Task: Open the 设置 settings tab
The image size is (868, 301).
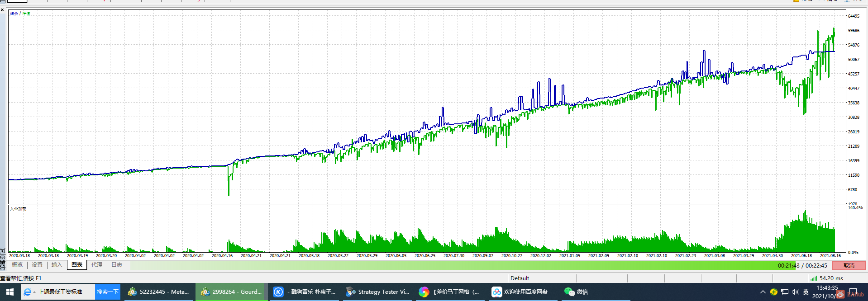Action: 37,265
